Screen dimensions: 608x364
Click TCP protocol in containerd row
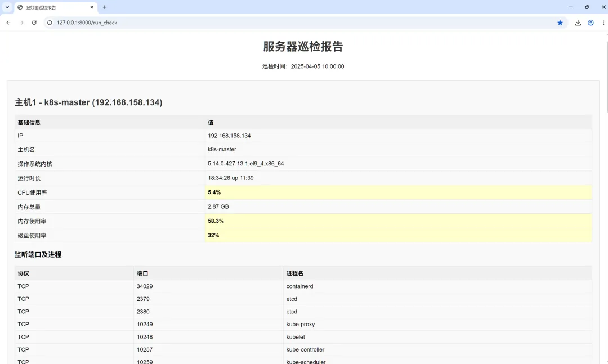click(23, 286)
